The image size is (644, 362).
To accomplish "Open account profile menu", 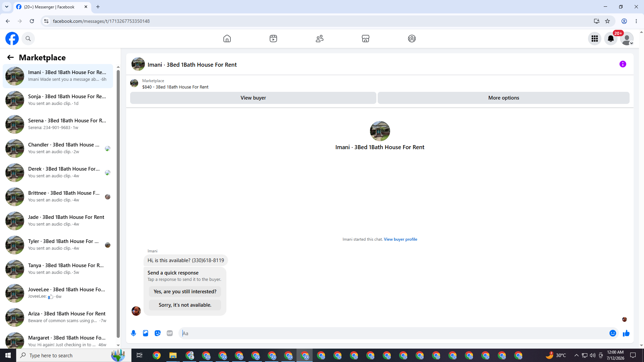I will 627,39.
